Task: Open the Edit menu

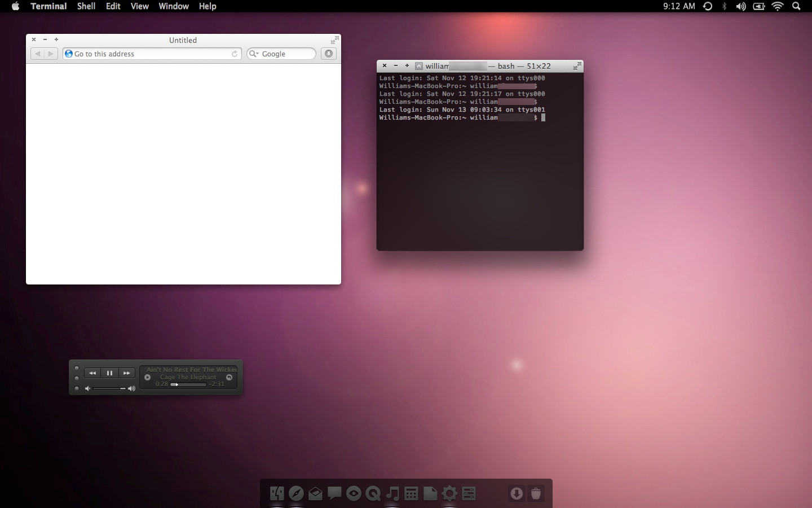Action: [x=113, y=6]
